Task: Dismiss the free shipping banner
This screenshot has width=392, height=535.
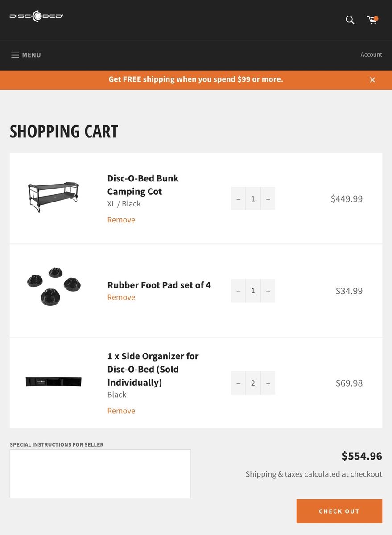Action: pyautogui.click(x=372, y=80)
